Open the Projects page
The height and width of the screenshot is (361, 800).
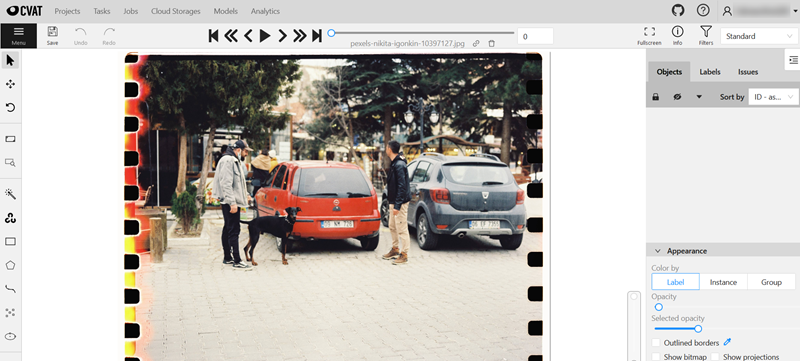tap(67, 11)
